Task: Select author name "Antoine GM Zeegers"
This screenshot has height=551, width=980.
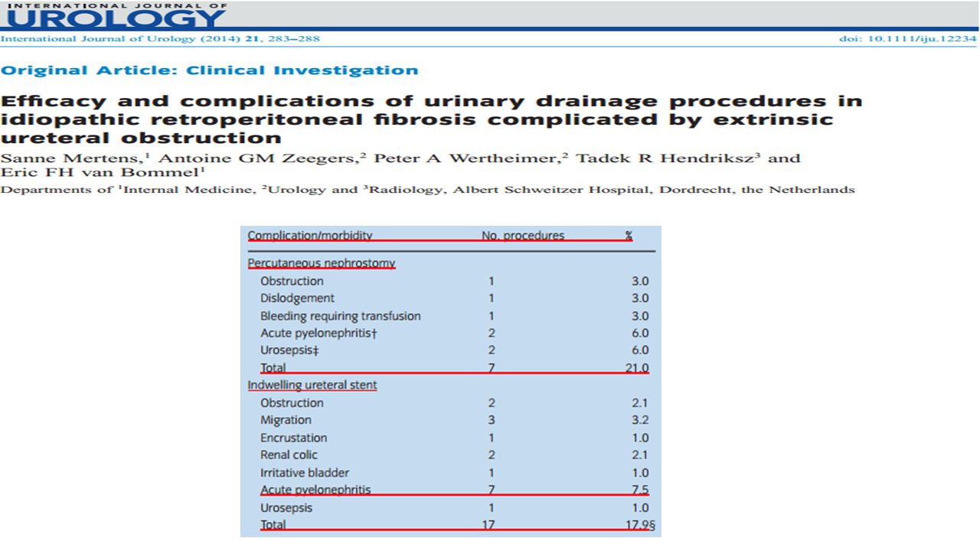Action: [x=259, y=159]
